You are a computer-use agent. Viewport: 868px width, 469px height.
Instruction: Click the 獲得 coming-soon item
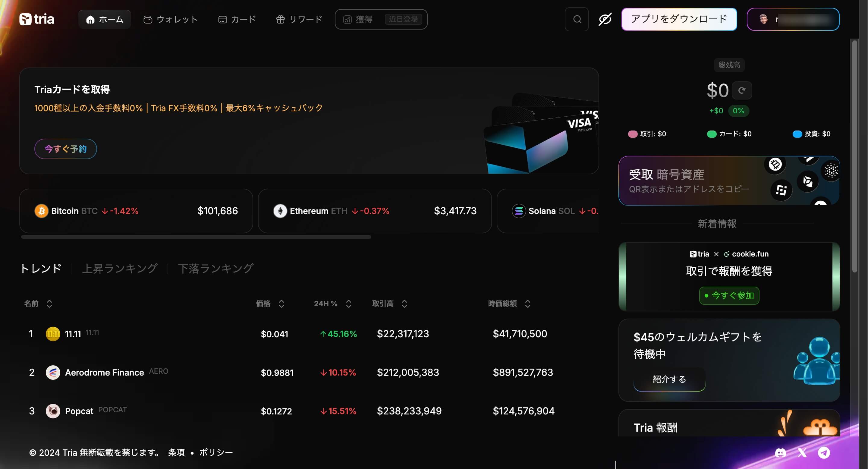tap(381, 19)
